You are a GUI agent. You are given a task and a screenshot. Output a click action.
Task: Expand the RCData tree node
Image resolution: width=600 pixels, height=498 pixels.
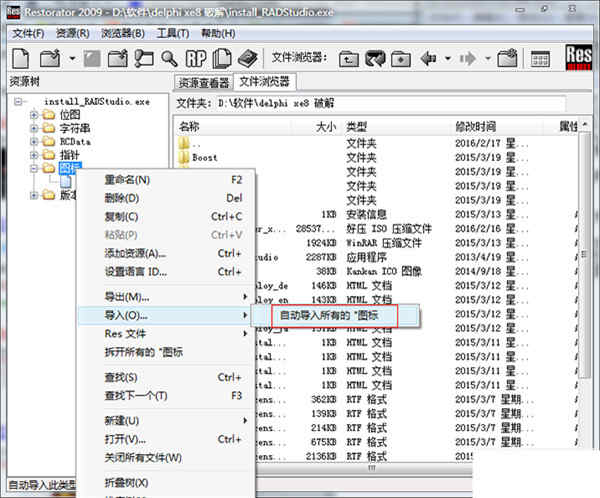(x=34, y=142)
